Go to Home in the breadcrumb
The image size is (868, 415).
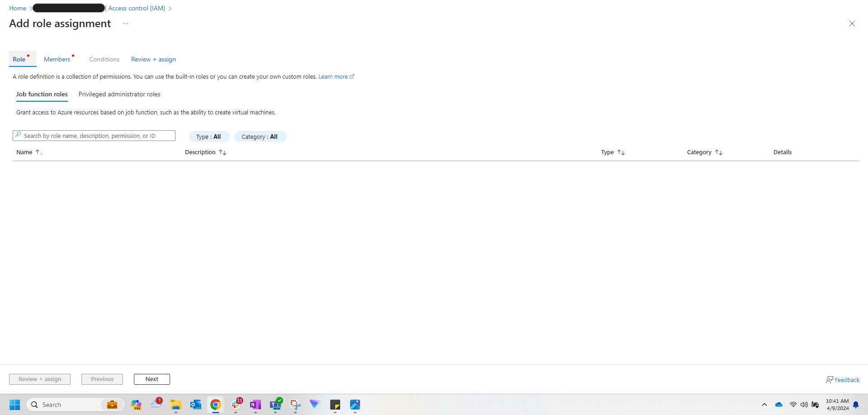tap(18, 8)
